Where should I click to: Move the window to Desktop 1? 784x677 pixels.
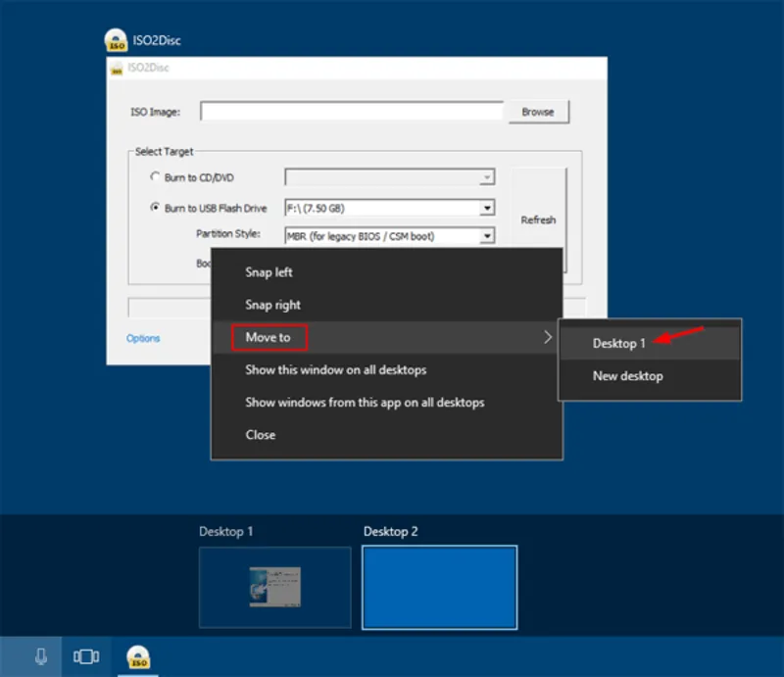619,344
